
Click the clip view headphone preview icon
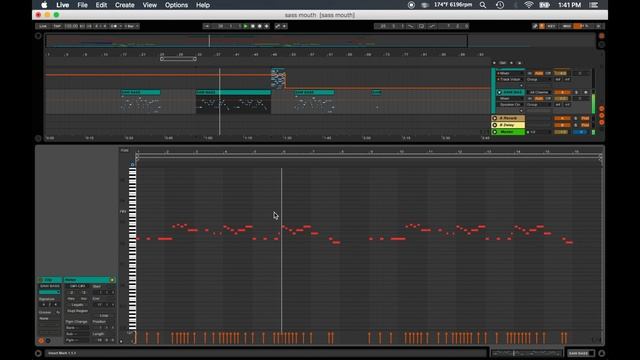click(132, 164)
